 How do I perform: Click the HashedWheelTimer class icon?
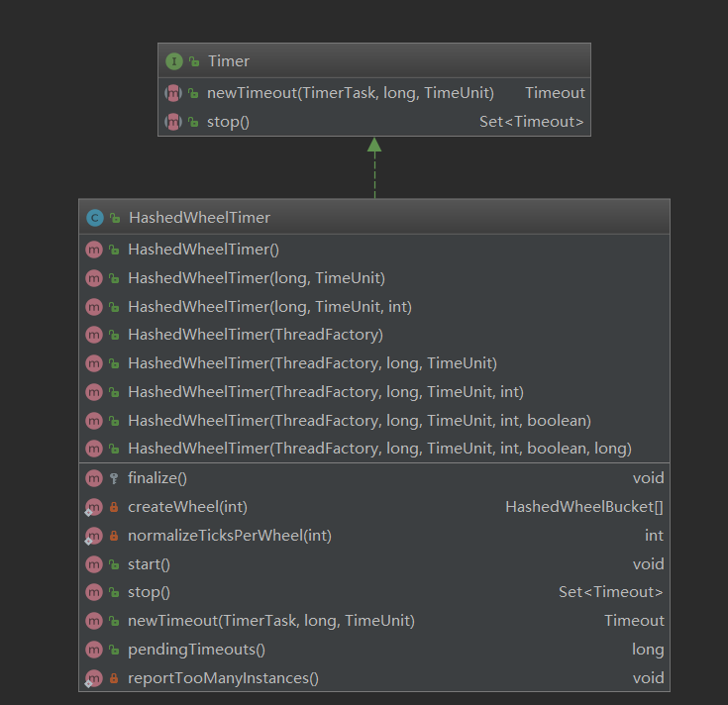(x=94, y=218)
